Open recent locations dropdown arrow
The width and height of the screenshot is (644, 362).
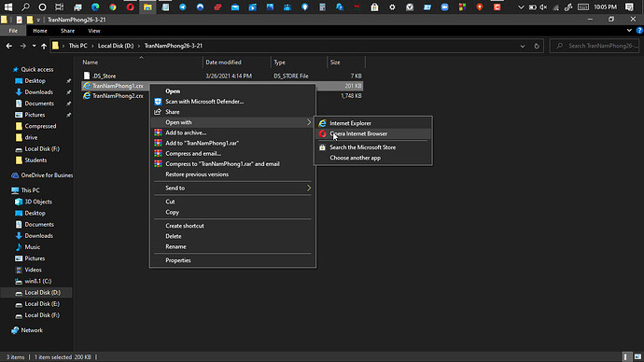coord(34,46)
